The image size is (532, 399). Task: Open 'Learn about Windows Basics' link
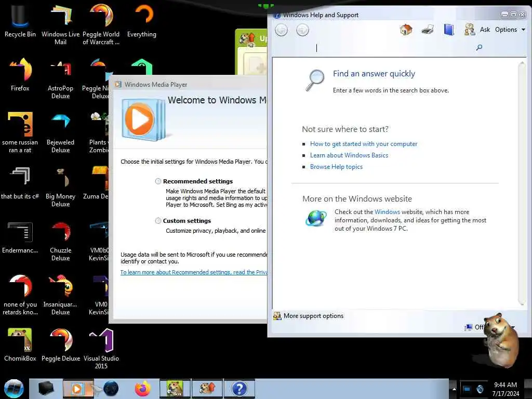[349, 155]
